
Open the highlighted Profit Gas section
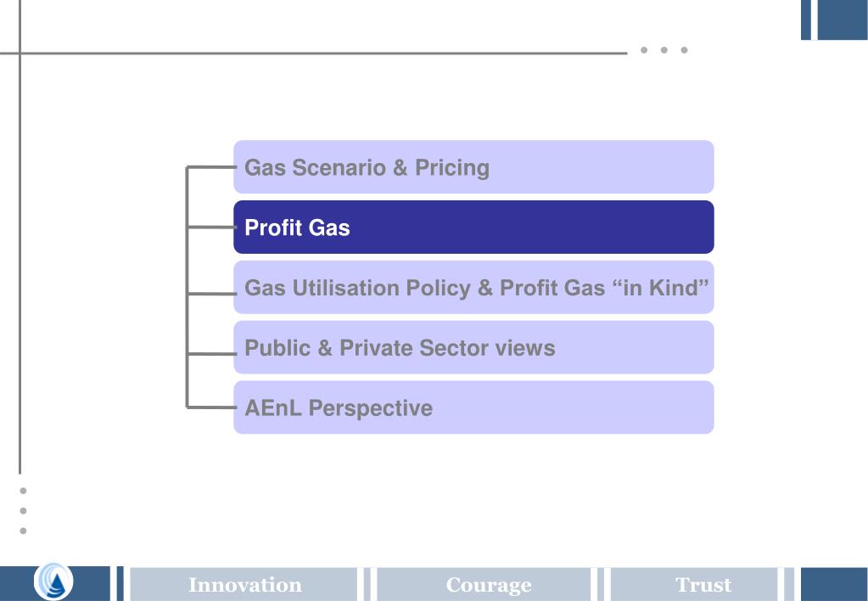coord(473,227)
